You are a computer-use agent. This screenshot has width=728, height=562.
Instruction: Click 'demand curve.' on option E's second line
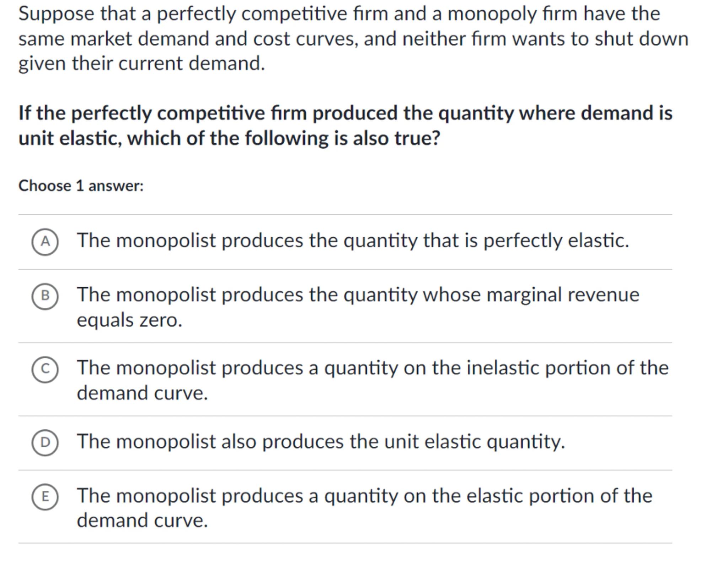coord(142,520)
